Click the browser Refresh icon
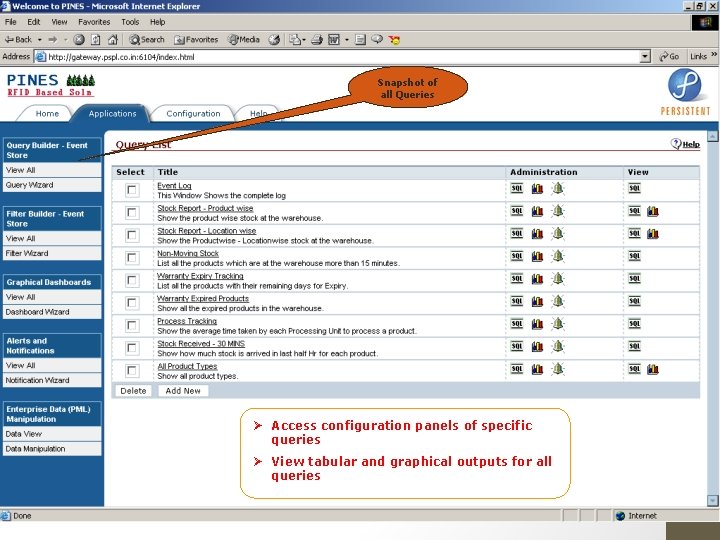 coord(96,39)
